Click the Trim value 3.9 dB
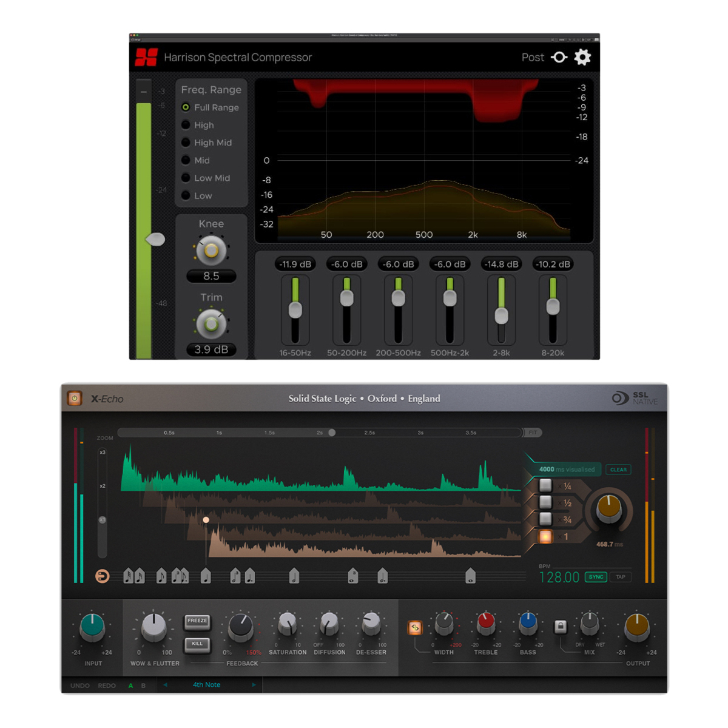 coord(211,349)
